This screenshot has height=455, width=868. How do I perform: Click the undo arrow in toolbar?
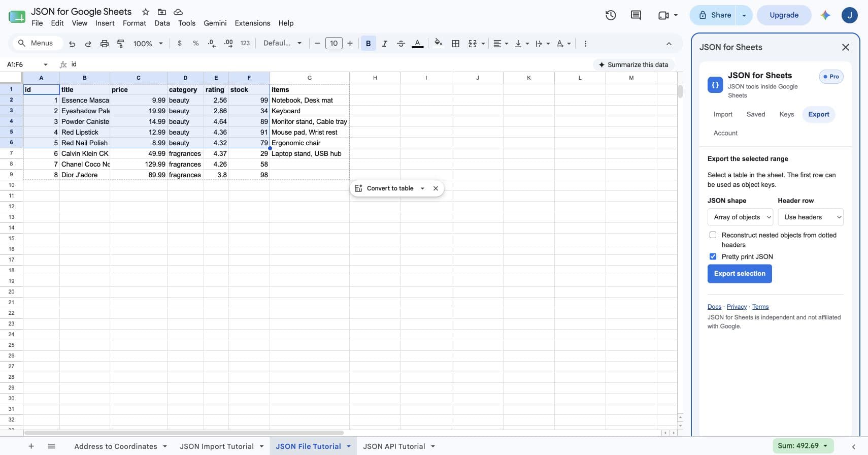72,44
